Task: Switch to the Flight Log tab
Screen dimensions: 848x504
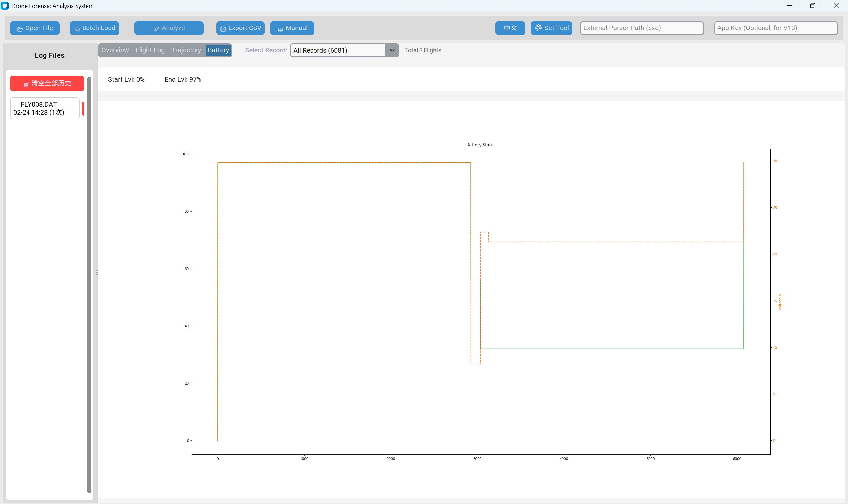Action: (150, 50)
